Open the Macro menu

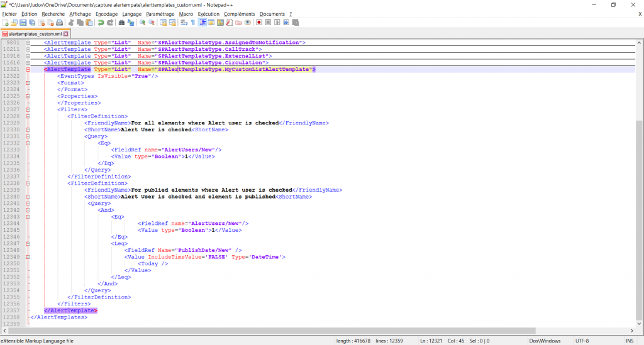(x=186, y=14)
